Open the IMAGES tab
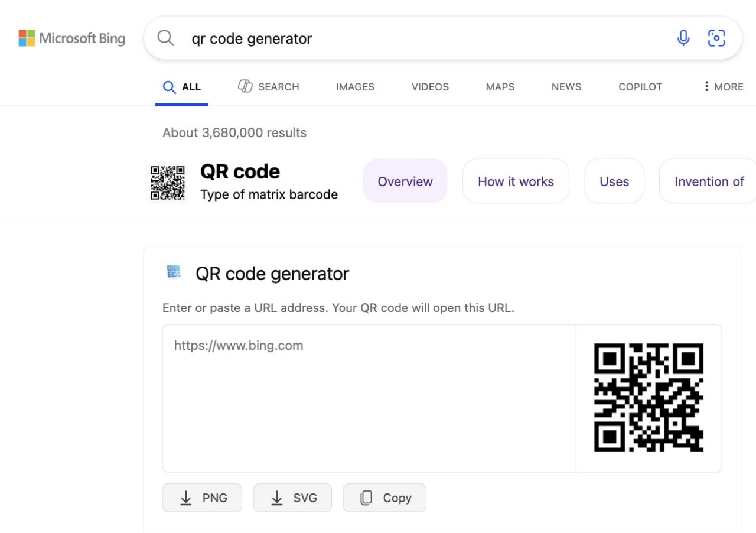 point(355,87)
